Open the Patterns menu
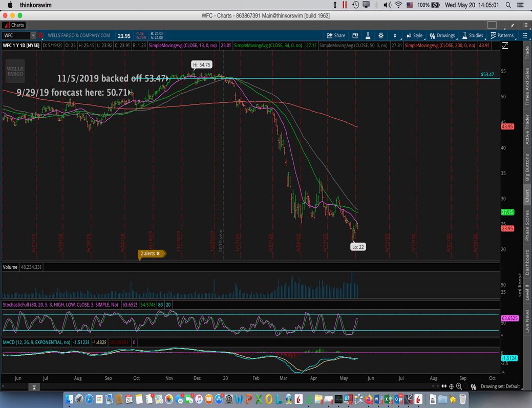 [x=502, y=36]
